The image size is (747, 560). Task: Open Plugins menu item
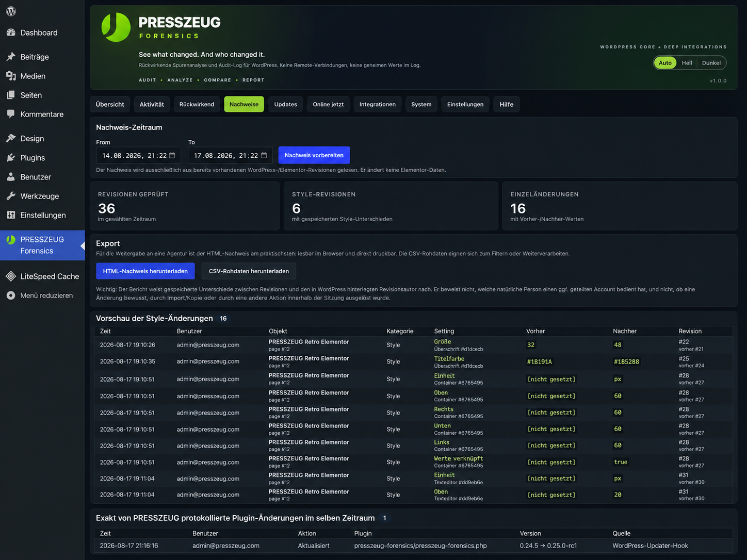point(42,157)
